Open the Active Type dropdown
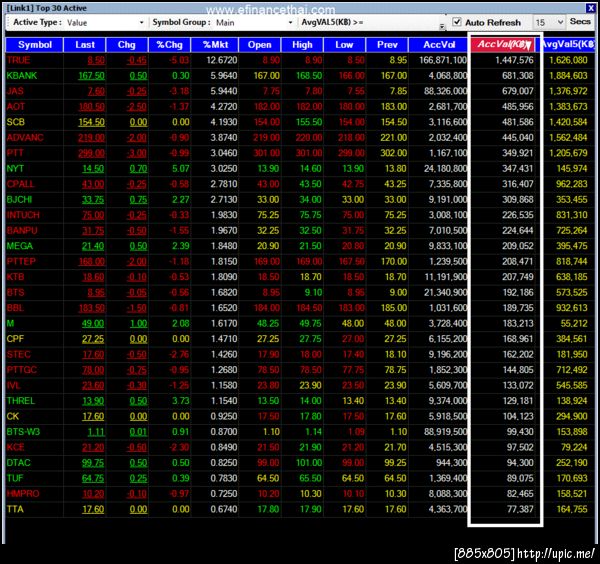The image size is (600, 564). pyautogui.click(x=105, y=23)
